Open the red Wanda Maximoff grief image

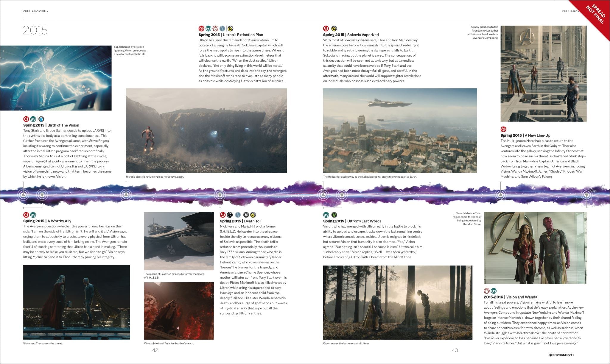coord(179,311)
